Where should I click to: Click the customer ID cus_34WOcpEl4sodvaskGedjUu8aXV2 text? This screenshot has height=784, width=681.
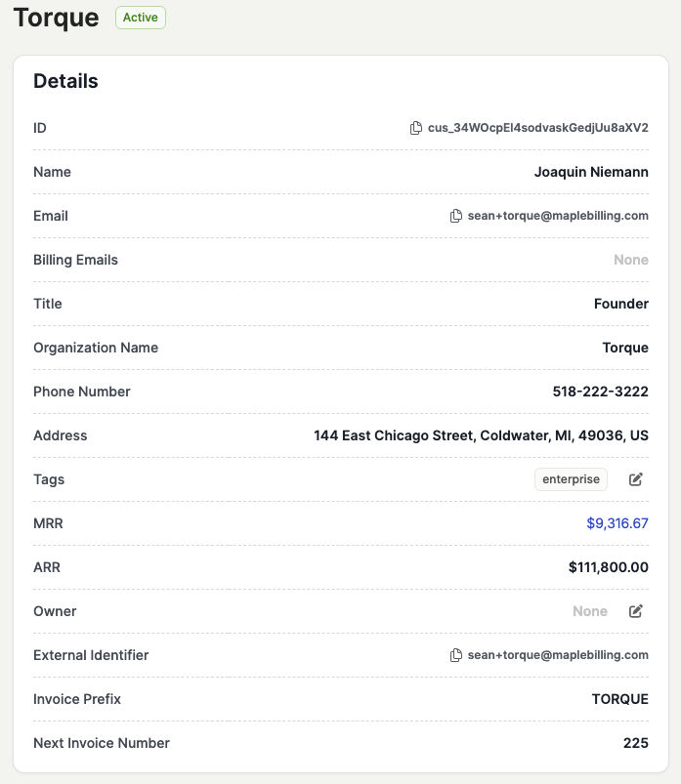(538, 128)
